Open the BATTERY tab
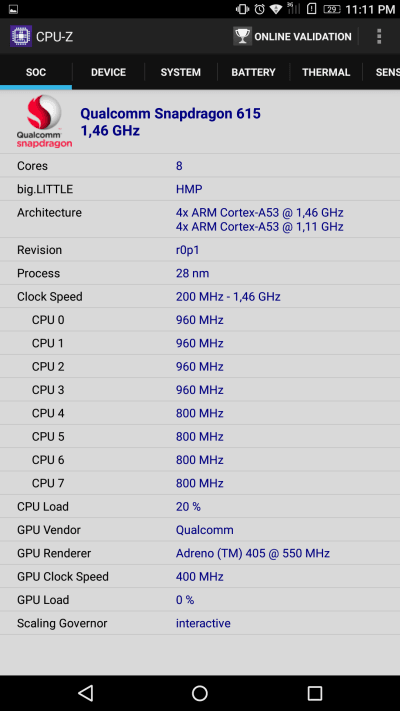The image size is (400, 711). pyautogui.click(x=254, y=72)
